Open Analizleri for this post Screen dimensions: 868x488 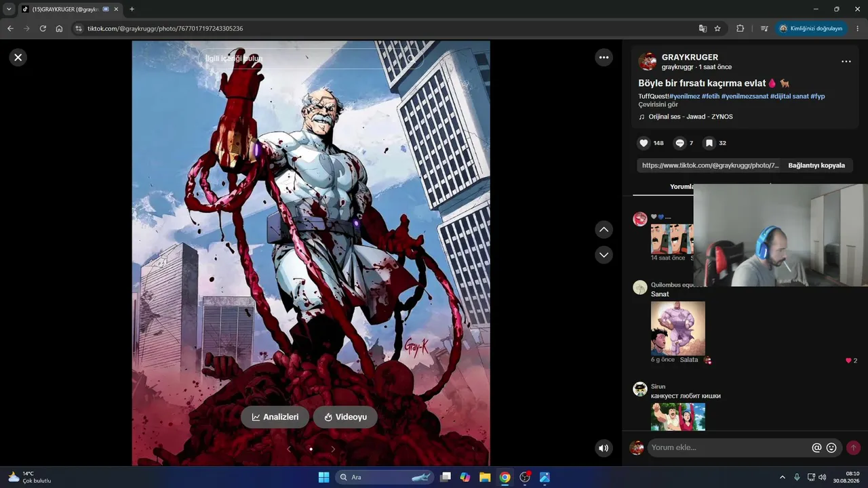(275, 417)
